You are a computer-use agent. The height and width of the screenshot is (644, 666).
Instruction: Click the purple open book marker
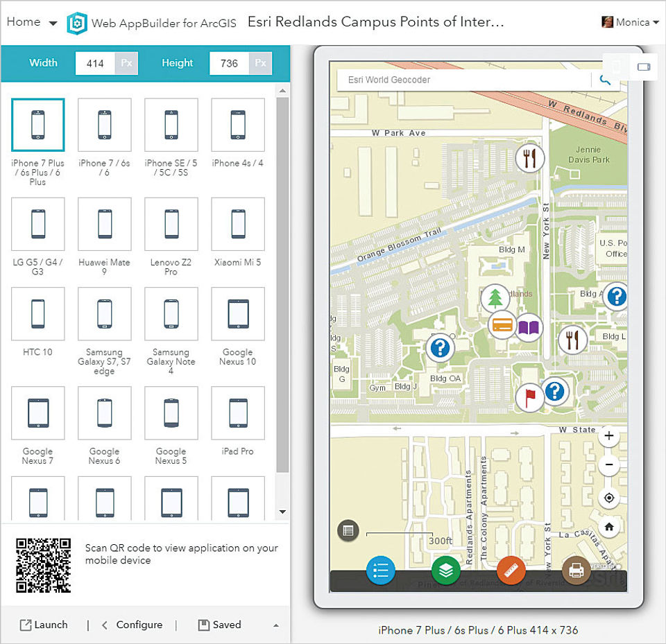coord(529,328)
